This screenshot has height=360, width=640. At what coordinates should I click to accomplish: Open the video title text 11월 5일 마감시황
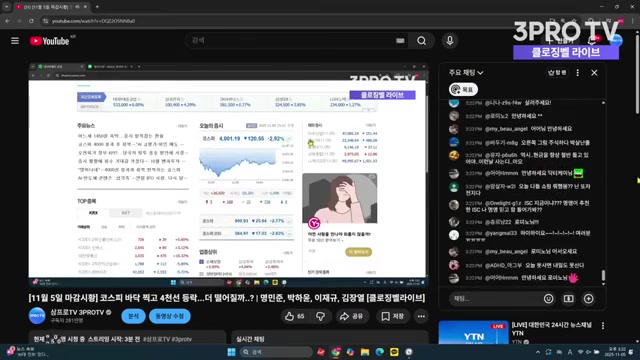227,298
